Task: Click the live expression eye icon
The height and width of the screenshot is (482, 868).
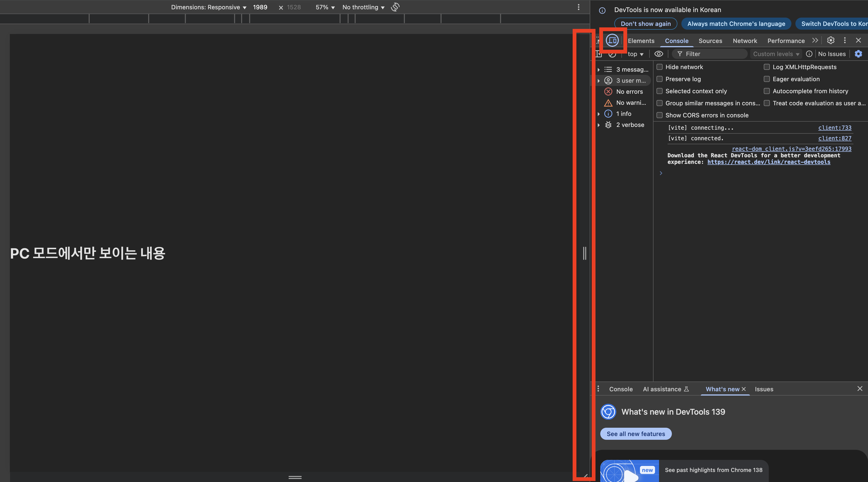Action: coord(659,54)
